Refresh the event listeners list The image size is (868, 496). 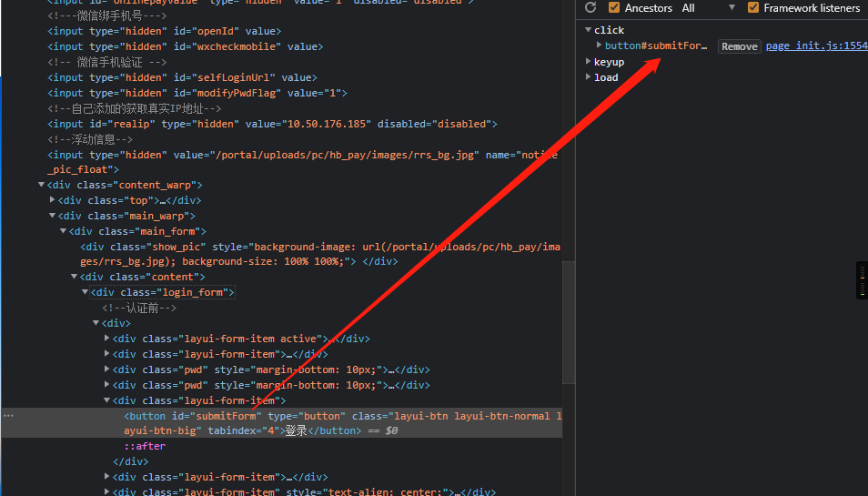pos(590,8)
